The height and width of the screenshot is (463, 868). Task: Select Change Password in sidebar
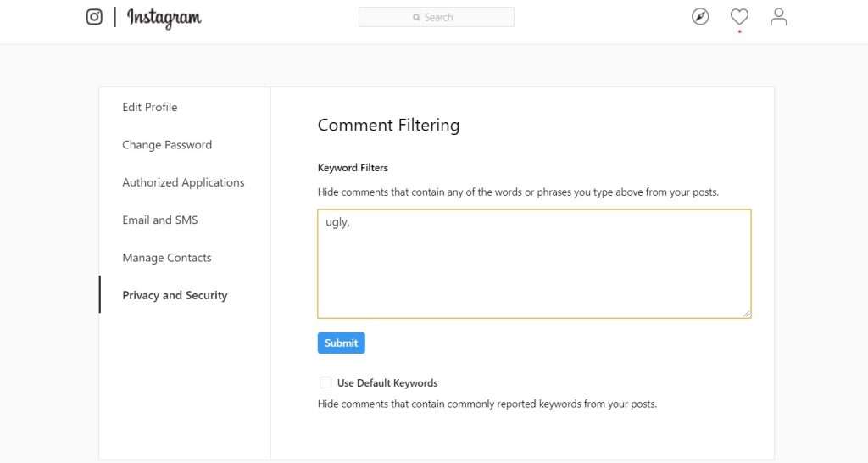pyautogui.click(x=167, y=145)
